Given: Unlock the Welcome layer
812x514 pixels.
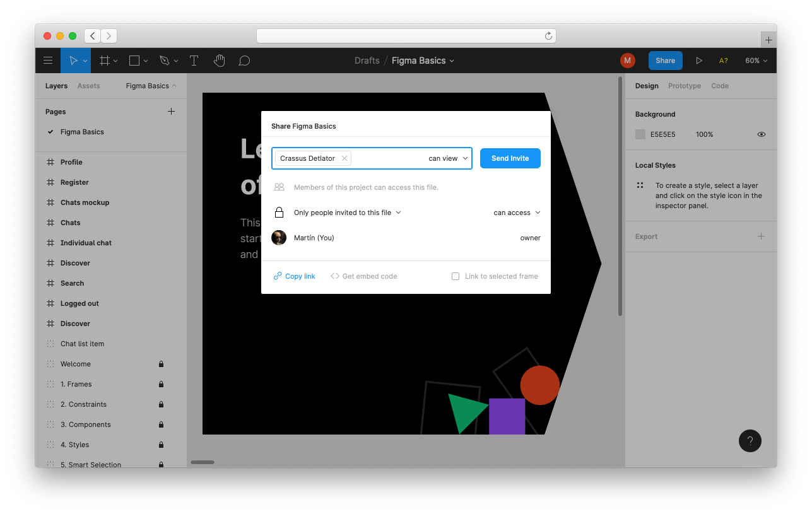Looking at the screenshot, I should 161,364.
